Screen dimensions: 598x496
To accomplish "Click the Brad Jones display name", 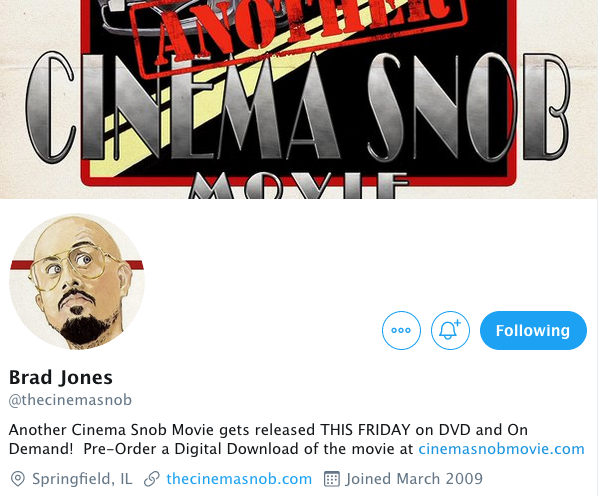I will (x=61, y=377).
